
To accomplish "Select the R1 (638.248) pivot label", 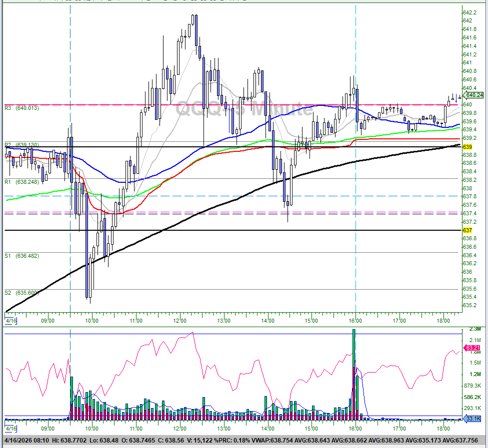I will point(22,182).
